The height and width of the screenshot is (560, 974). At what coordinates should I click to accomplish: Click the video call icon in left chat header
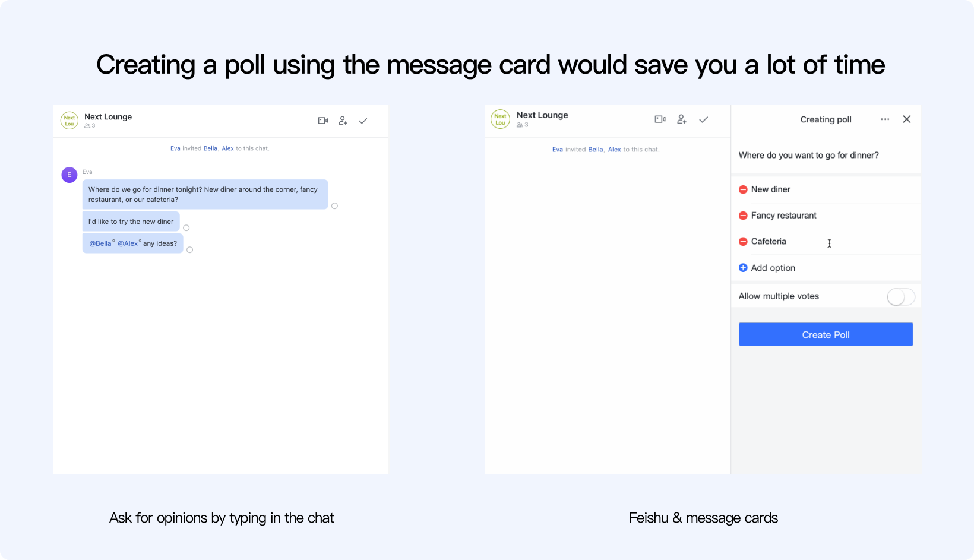click(322, 121)
